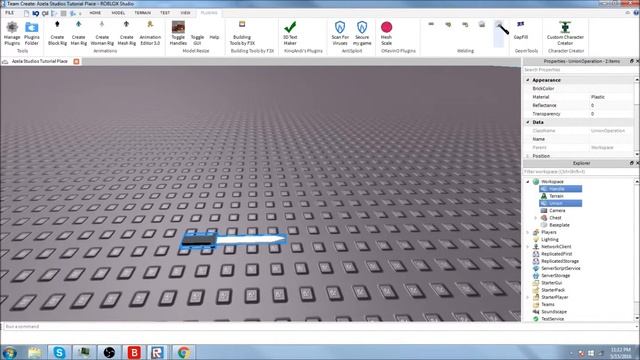This screenshot has width=640, height=360.
Task: Open Building Tools by F3X
Action: (242, 33)
